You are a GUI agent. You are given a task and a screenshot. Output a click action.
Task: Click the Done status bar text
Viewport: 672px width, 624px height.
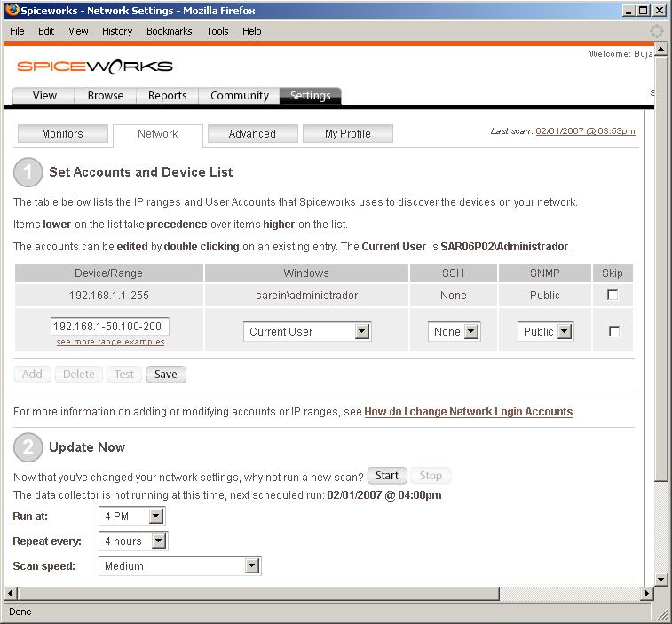20,612
